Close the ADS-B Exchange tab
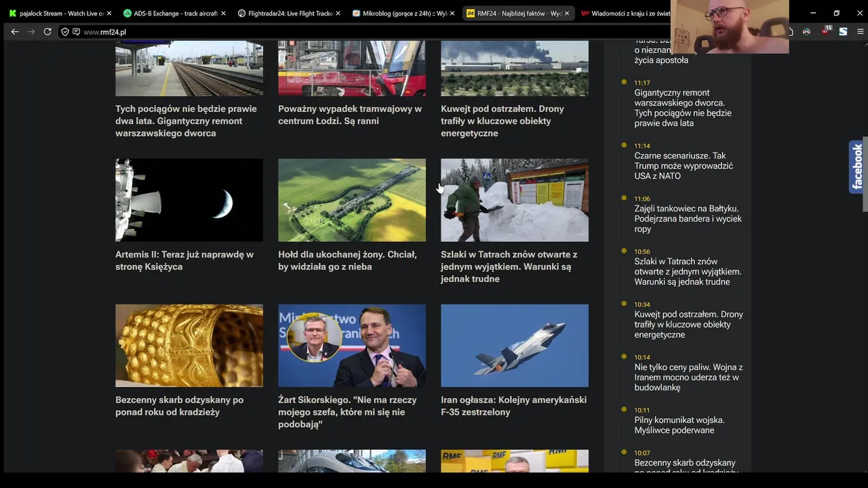This screenshot has height=488, width=868. point(223,14)
